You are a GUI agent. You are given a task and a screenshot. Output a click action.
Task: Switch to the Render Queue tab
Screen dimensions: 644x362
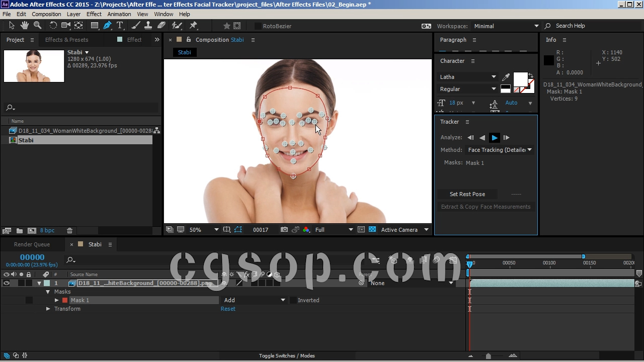tap(32, 244)
